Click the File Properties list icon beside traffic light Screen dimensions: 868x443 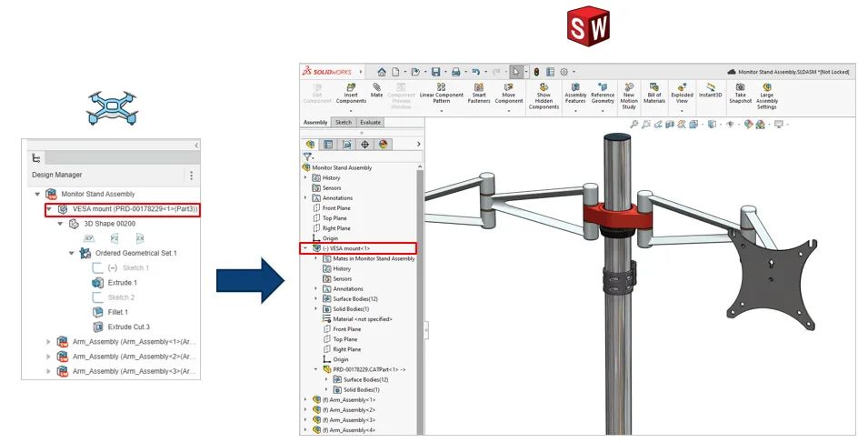pyautogui.click(x=550, y=72)
